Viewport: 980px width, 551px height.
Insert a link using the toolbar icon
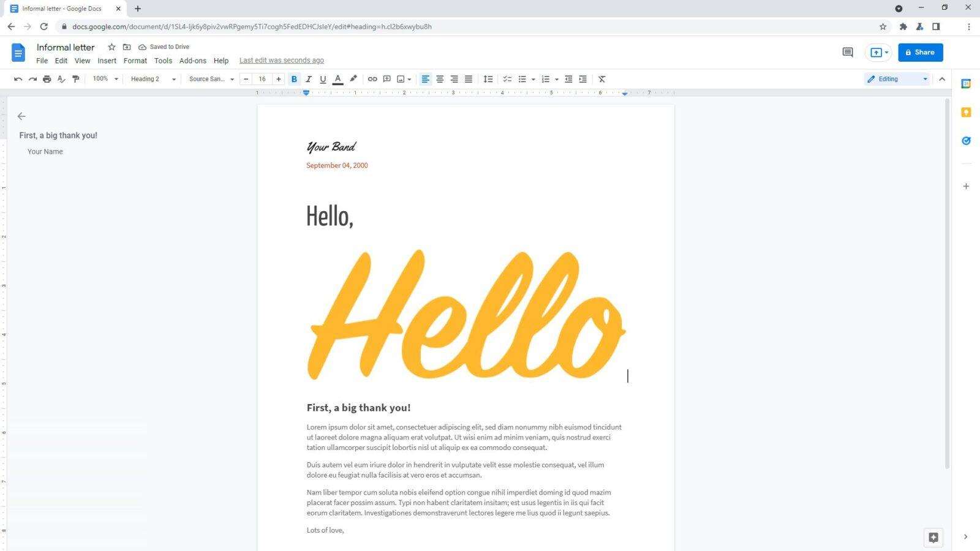click(372, 78)
